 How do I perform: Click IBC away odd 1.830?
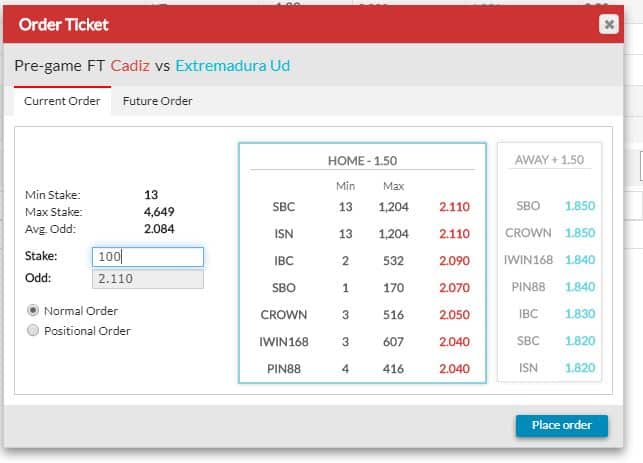click(580, 314)
